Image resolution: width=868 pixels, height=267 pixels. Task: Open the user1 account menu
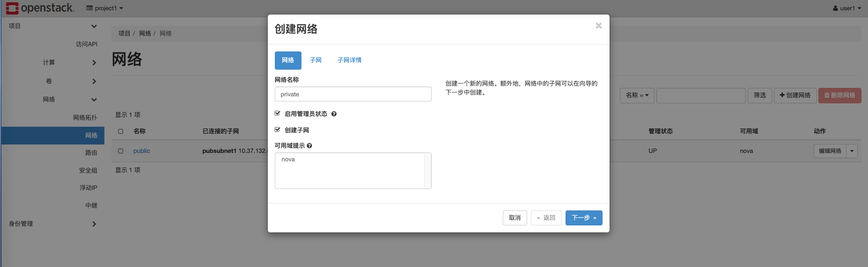click(x=847, y=8)
